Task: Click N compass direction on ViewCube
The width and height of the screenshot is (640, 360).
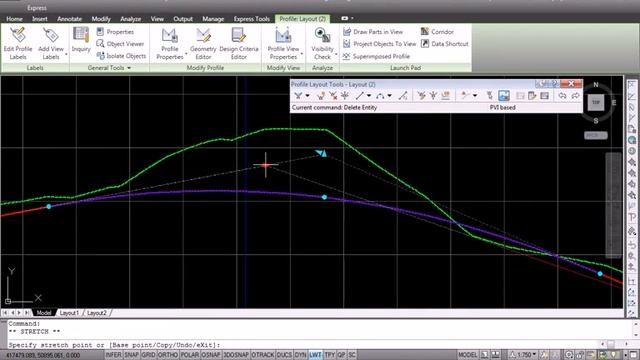Action: (x=596, y=84)
